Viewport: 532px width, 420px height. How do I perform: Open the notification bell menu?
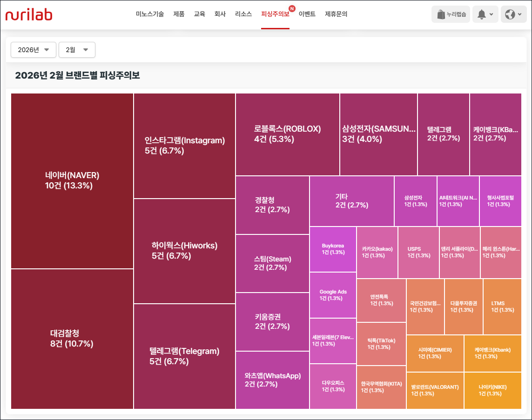point(485,14)
